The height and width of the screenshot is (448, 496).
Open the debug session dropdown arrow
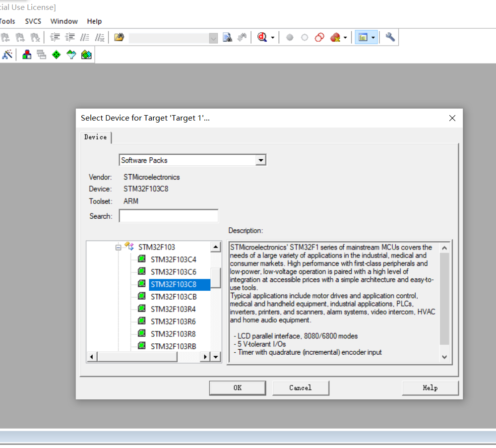[x=273, y=38]
